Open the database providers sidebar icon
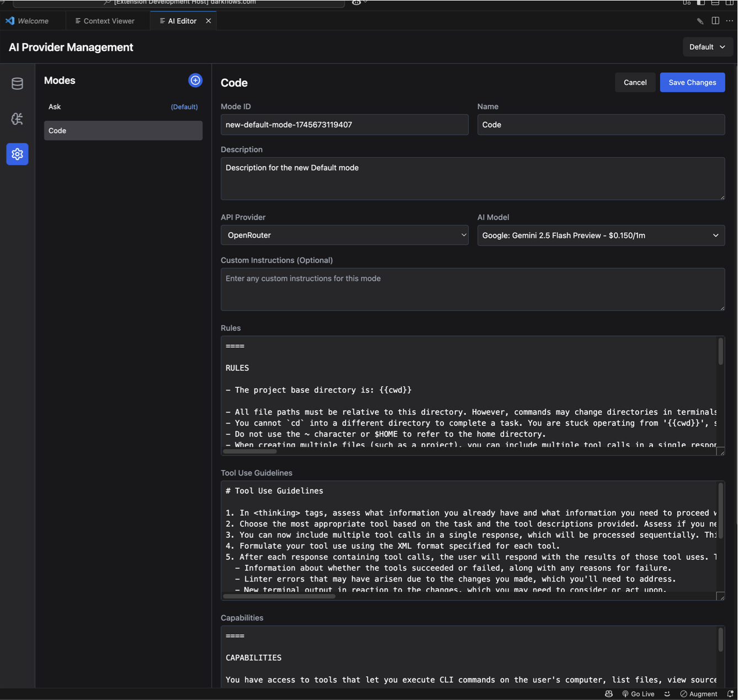The width and height of the screenshot is (738, 700). pos(17,83)
